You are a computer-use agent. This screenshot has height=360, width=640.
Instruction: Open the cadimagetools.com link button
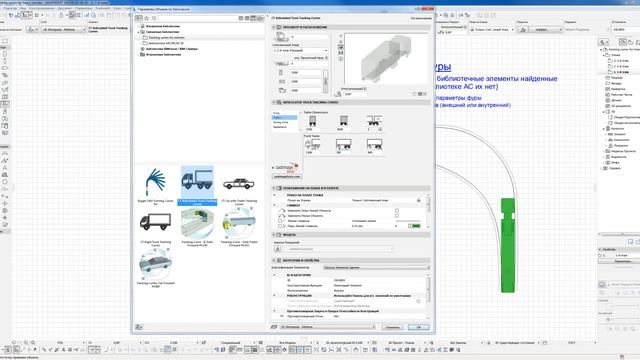point(287,176)
